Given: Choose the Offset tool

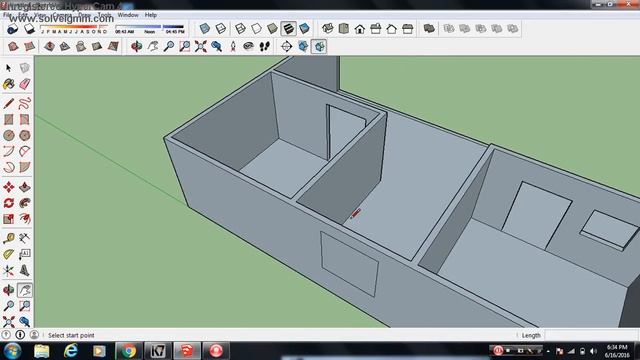Looking at the screenshot, I should pos(24,219).
